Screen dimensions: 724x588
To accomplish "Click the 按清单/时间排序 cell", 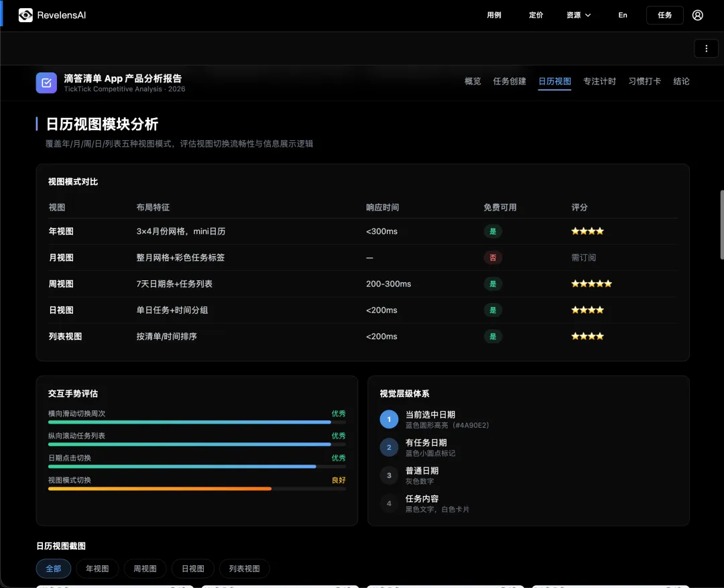I will coord(167,337).
